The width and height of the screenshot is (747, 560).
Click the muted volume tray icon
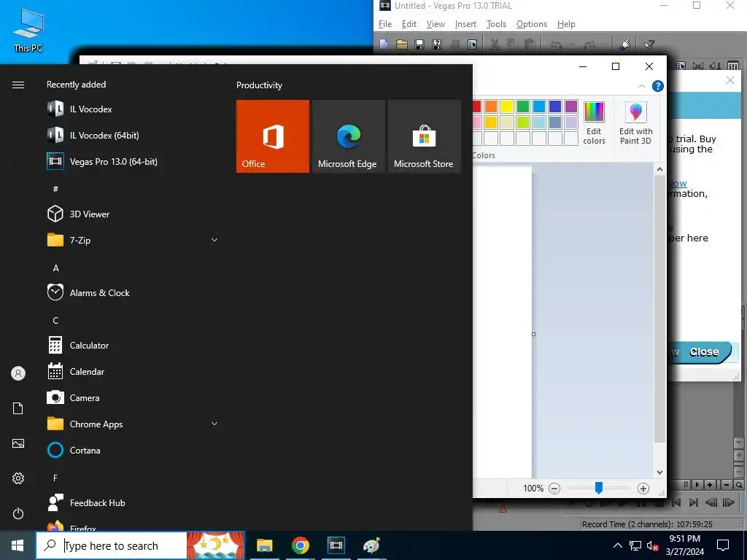pos(652,545)
